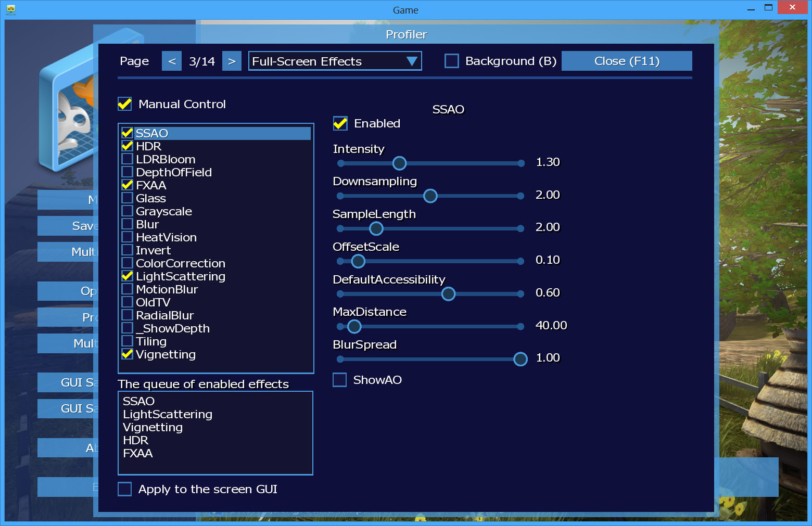The image size is (812, 526).
Task: Select the DepthOfField effect entry
Action: tap(174, 172)
